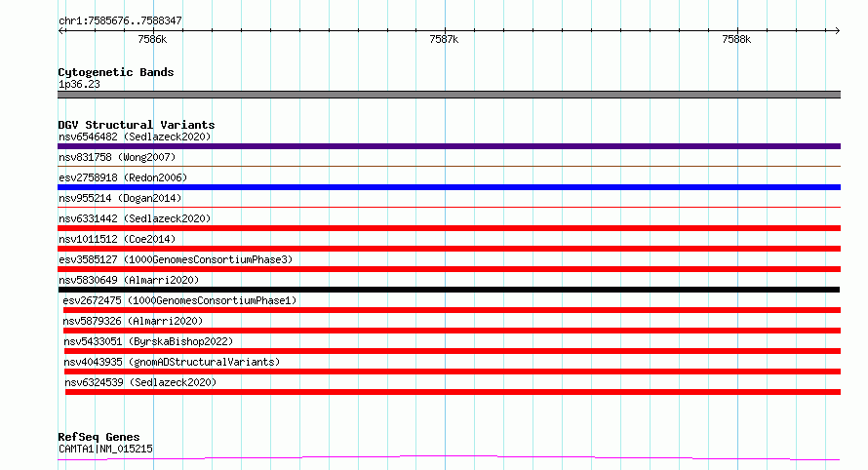Click the esv2758918 (Redon2006) variant label

[123, 177]
